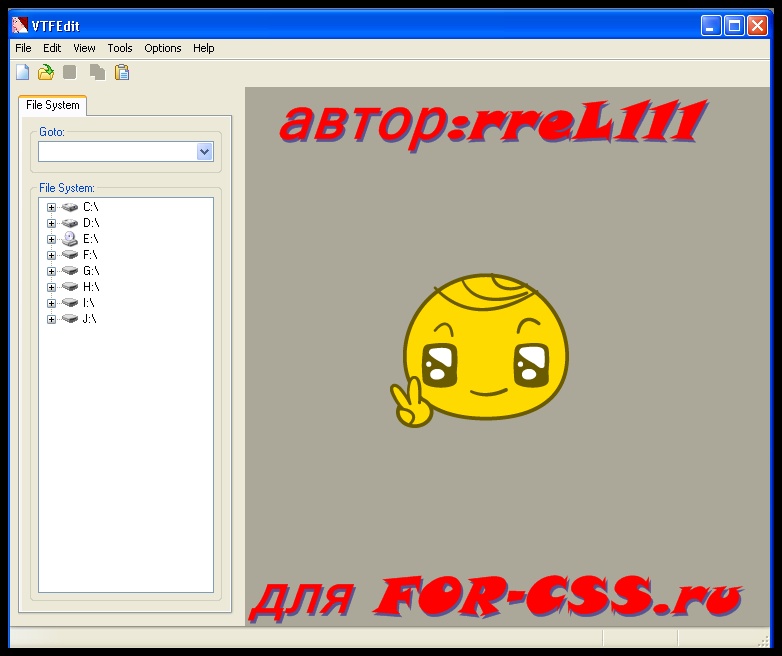Viewport: 782px width, 656px height.
Task: Maximize the VTFEdit window
Action: click(x=734, y=25)
